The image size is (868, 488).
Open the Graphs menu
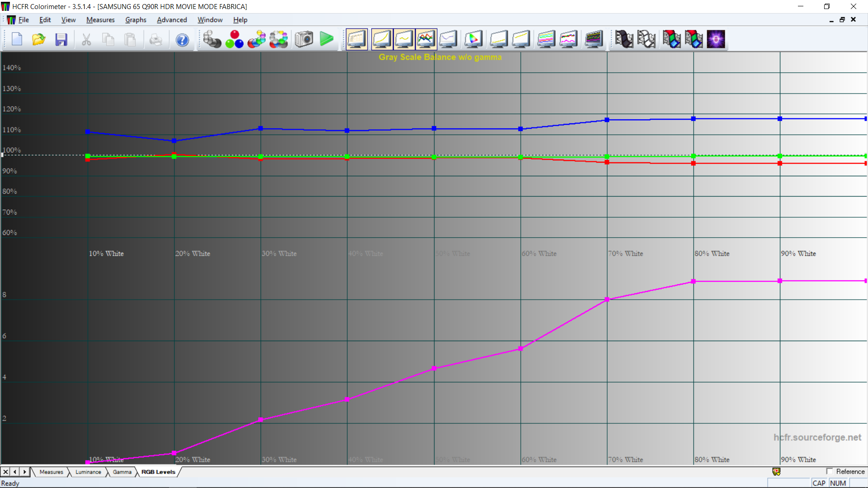136,20
